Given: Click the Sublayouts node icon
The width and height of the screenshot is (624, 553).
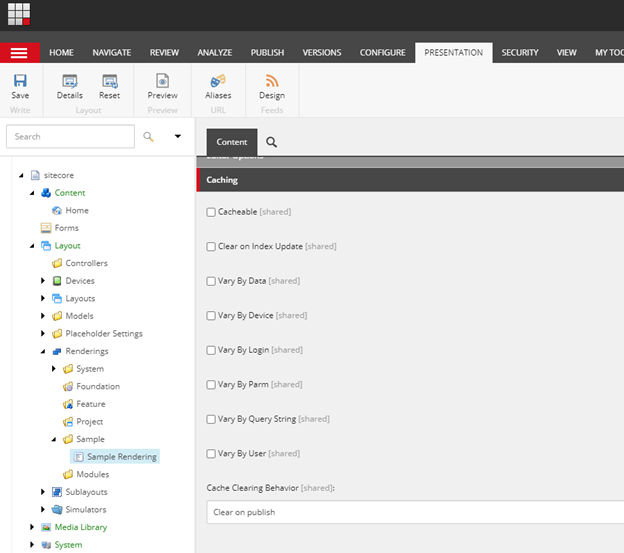Looking at the screenshot, I should point(57,492).
